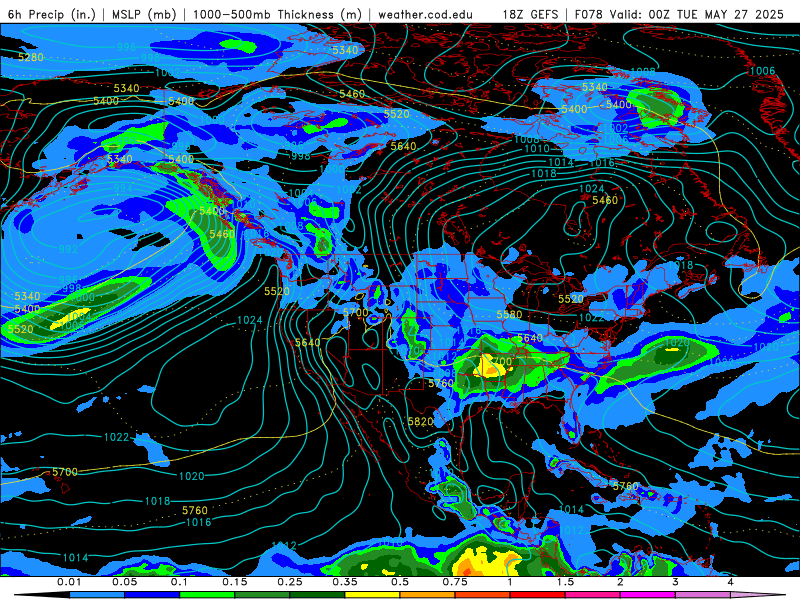Click the '5820' thickness contour label
This screenshot has width=800, height=600.
pyautogui.click(x=421, y=421)
